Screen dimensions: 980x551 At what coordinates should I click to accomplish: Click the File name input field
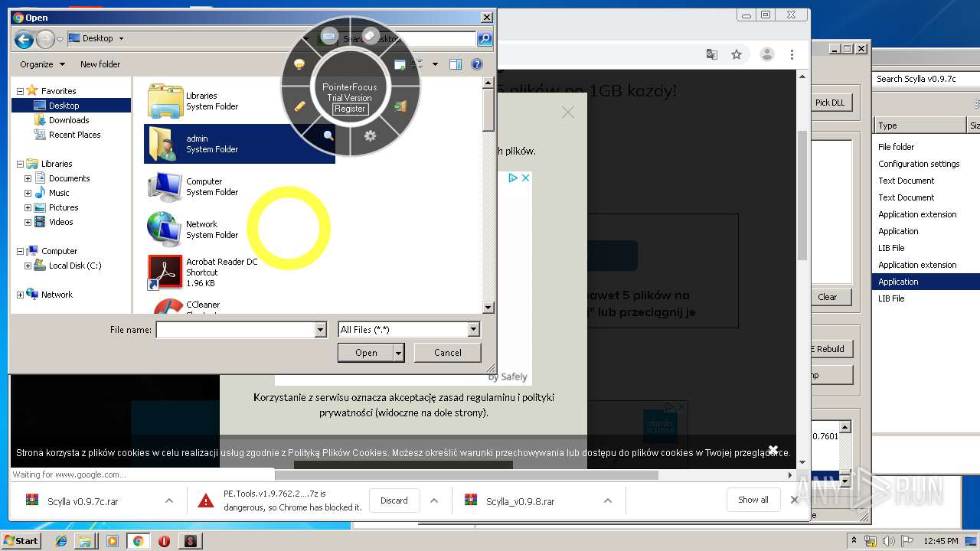[x=236, y=330]
